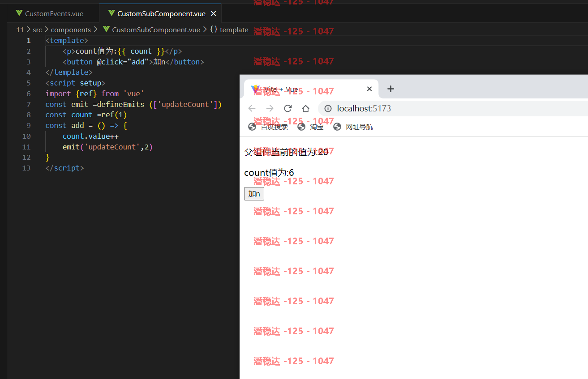Select the Vite + Vue browser tab
The height and width of the screenshot is (379, 588).
tap(311, 89)
